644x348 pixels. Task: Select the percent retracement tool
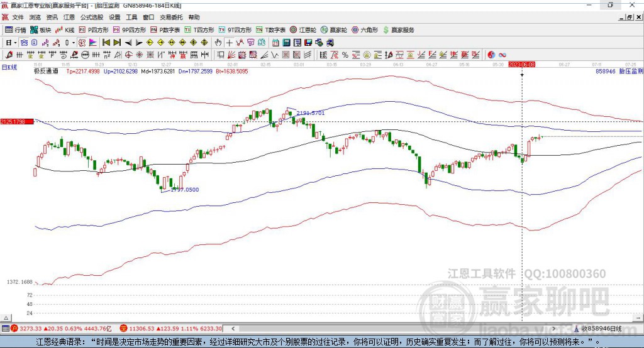[345, 55]
